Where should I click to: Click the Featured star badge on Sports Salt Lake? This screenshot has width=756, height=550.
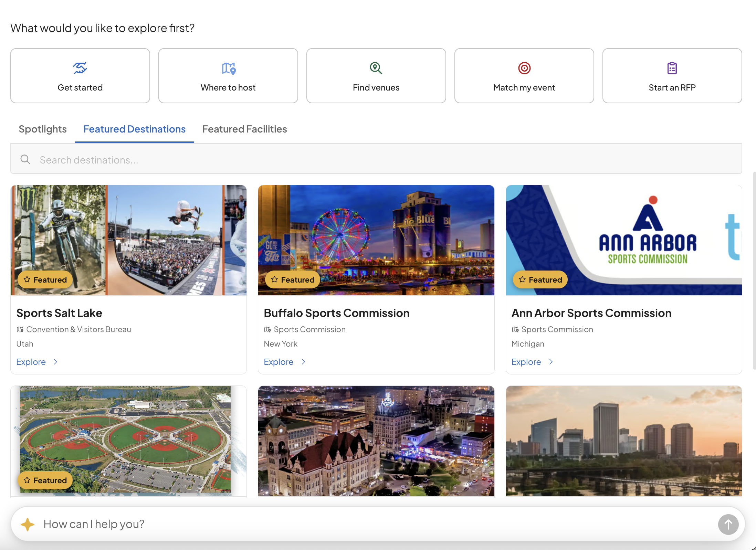point(45,279)
